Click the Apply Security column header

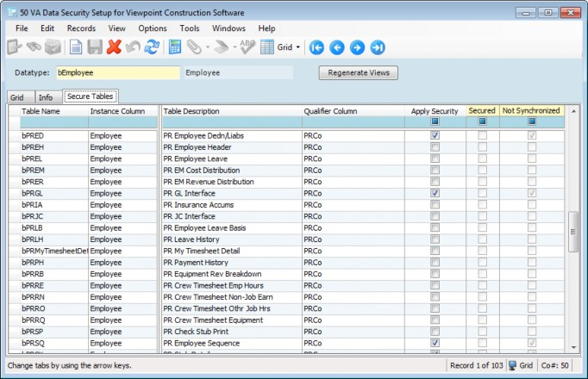coord(435,111)
